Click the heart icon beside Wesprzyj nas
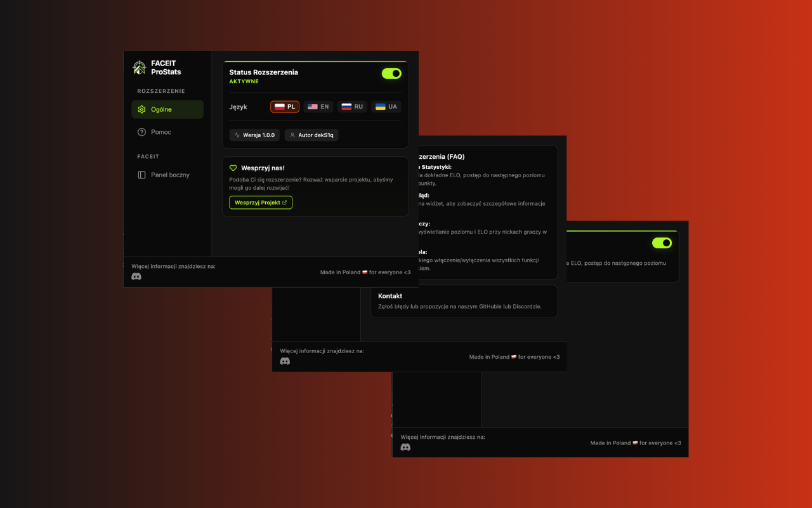 pyautogui.click(x=233, y=168)
